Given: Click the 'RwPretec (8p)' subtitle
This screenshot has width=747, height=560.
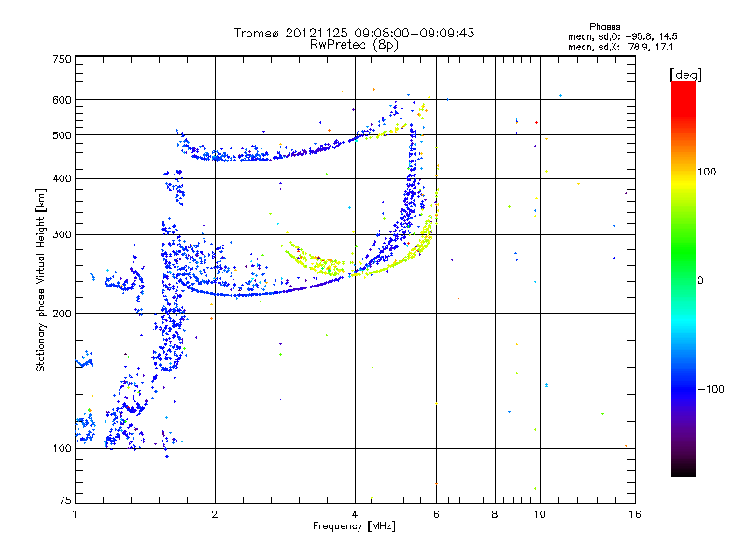Looking at the screenshot, I should 354,45.
